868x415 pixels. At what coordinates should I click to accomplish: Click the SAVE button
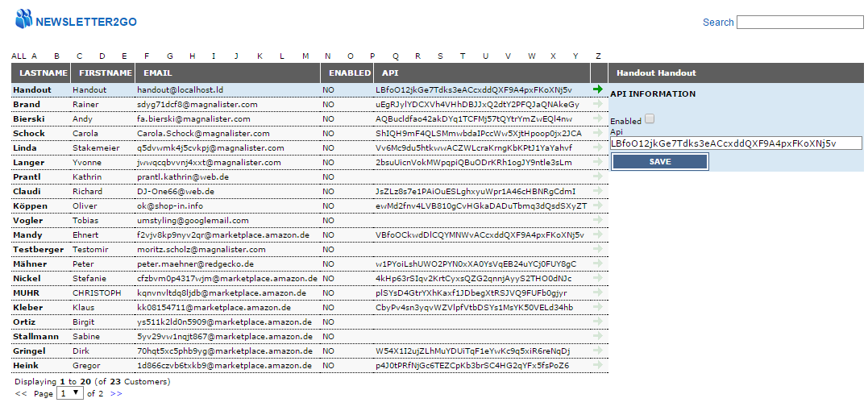click(x=659, y=162)
